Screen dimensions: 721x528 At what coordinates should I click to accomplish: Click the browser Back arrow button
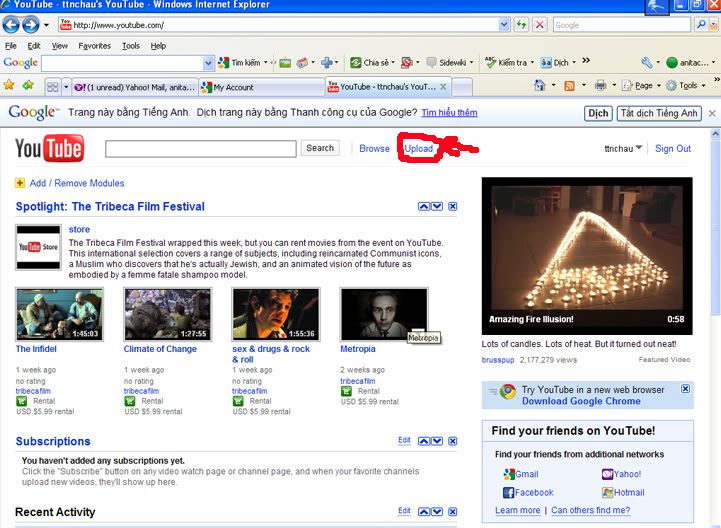click(x=11, y=24)
